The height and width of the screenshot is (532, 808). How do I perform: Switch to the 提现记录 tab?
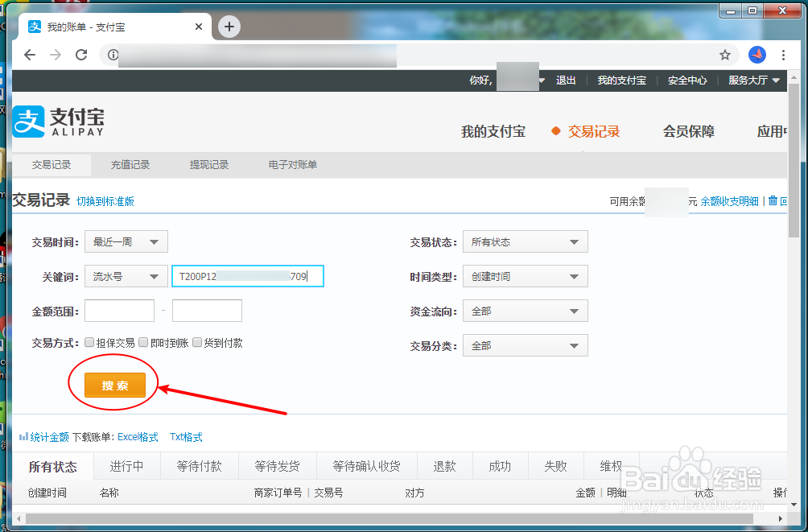(208, 165)
